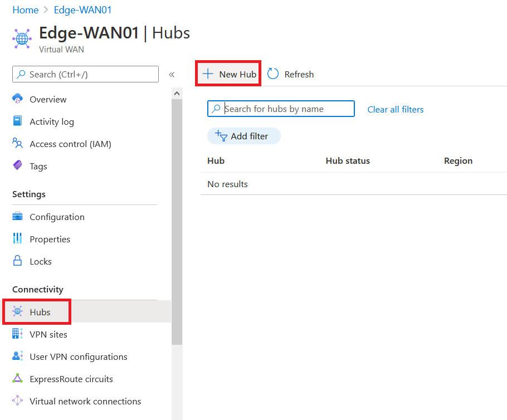Screen dimensions: 507x420
Task: Click the circular Refresh icon
Action: coord(273,74)
